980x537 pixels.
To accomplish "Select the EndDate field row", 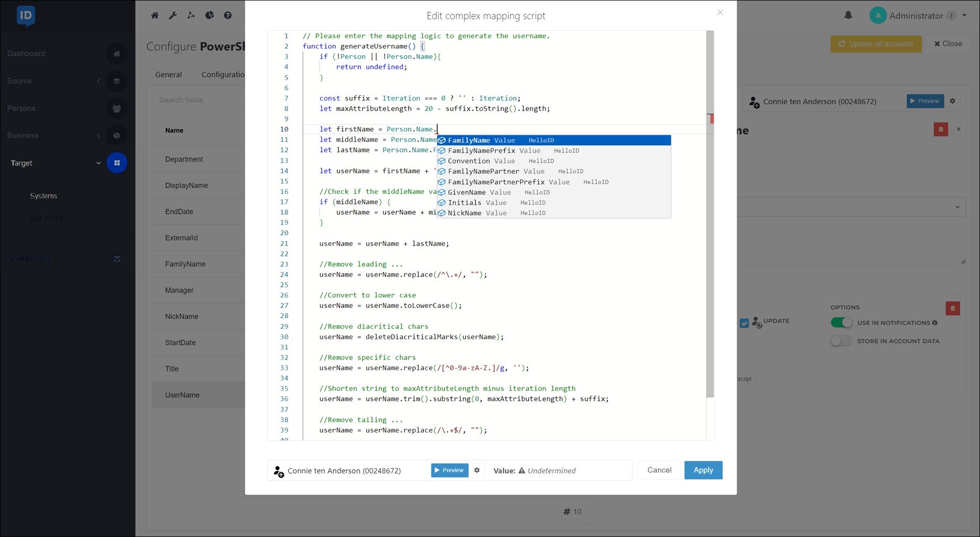I will 198,212.
